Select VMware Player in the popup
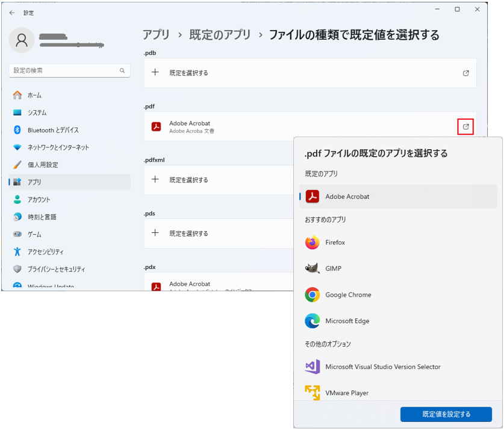This screenshot has width=504, height=429. pos(398,393)
